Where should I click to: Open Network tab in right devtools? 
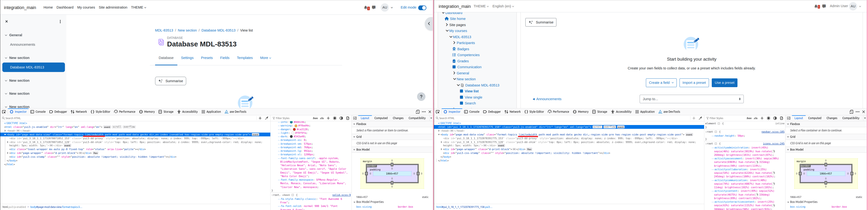tap(513, 112)
